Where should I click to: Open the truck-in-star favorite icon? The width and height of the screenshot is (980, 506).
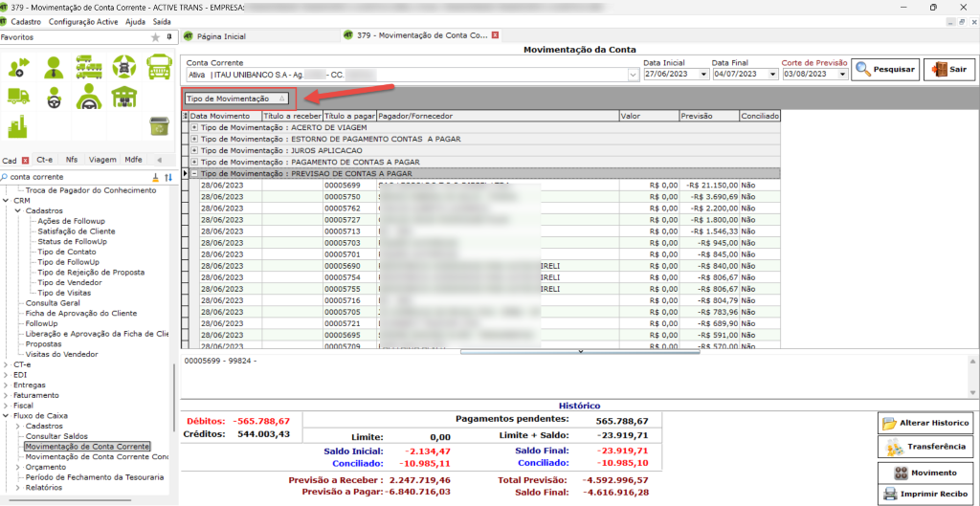click(123, 66)
